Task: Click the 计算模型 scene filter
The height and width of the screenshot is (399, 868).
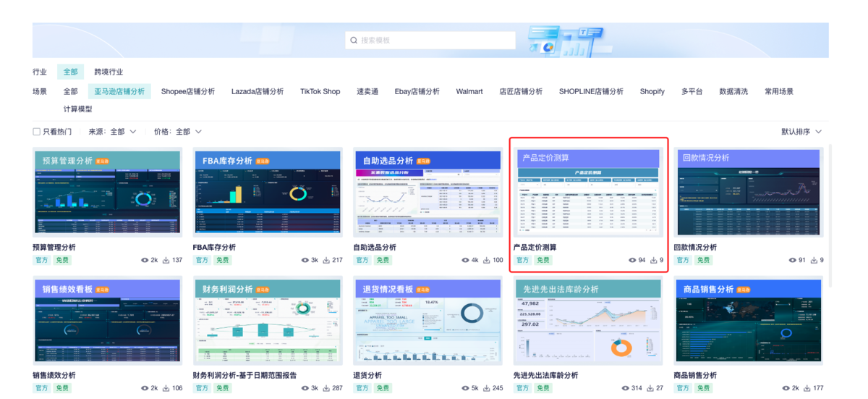Action: [78, 109]
